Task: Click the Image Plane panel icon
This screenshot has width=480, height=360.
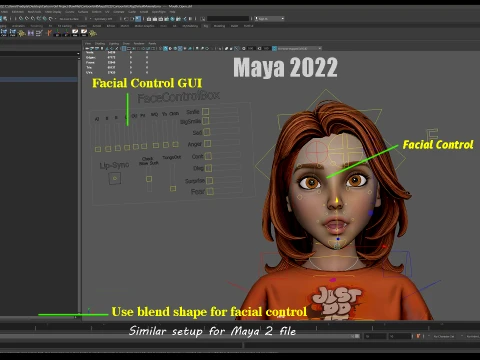Action: (x=107, y=48)
